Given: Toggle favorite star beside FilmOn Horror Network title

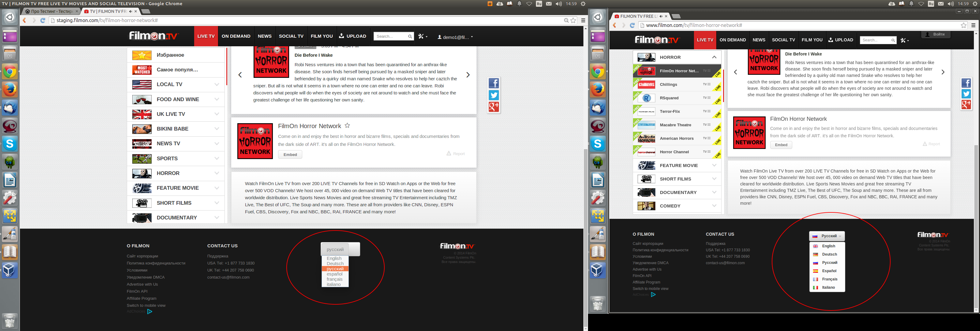Looking at the screenshot, I should 347,126.
